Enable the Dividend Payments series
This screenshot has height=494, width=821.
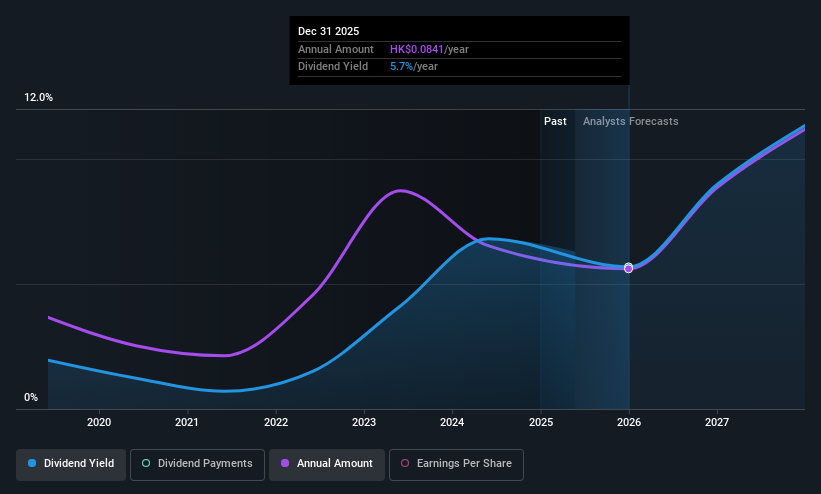[197, 464]
